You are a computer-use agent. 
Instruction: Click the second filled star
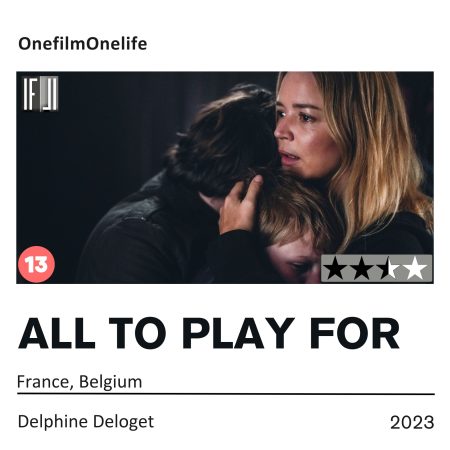tap(361, 268)
